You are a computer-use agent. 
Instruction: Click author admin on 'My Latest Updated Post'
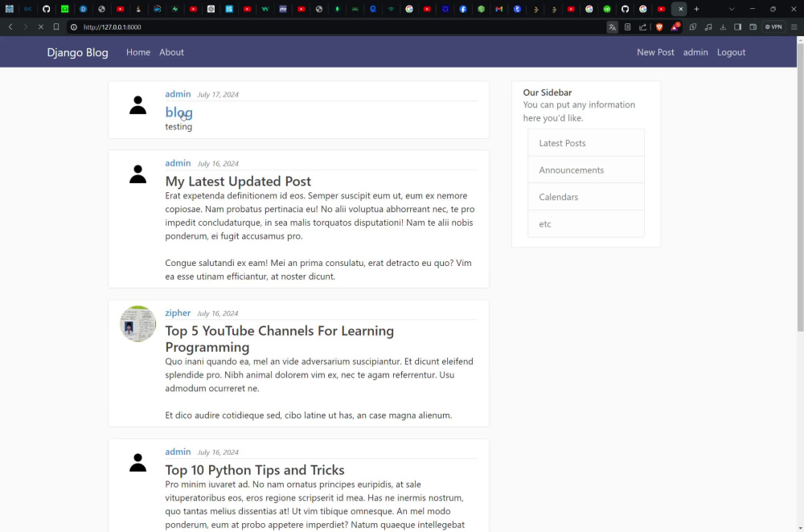178,163
